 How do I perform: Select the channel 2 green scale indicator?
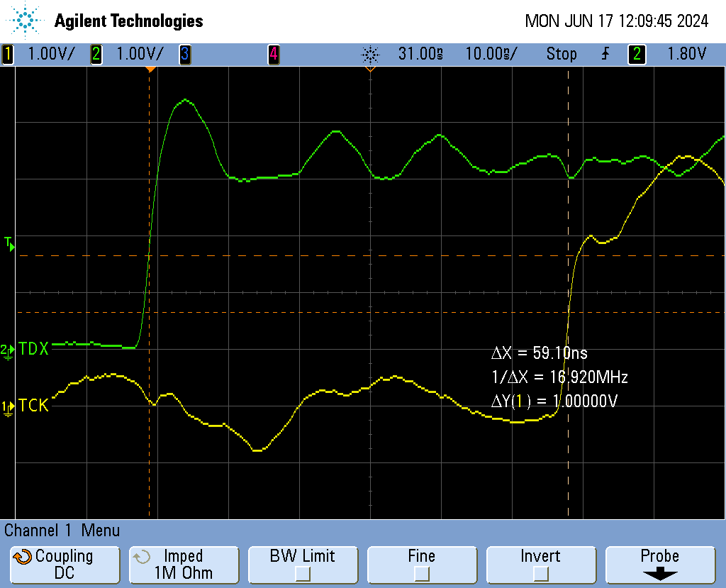(x=96, y=54)
